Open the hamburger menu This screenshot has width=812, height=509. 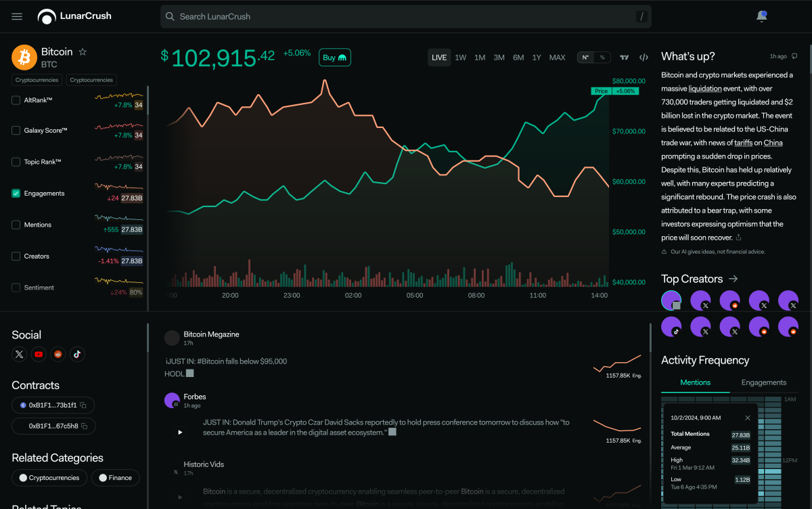point(17,16)
